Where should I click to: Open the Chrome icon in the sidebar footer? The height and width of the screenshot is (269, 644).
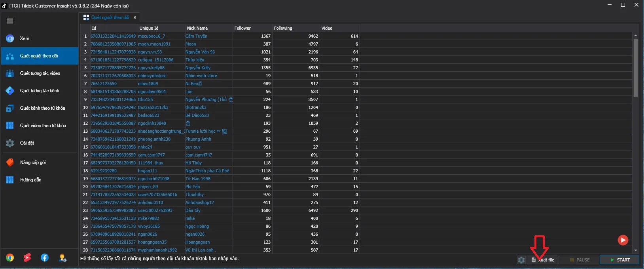point(10,258)
